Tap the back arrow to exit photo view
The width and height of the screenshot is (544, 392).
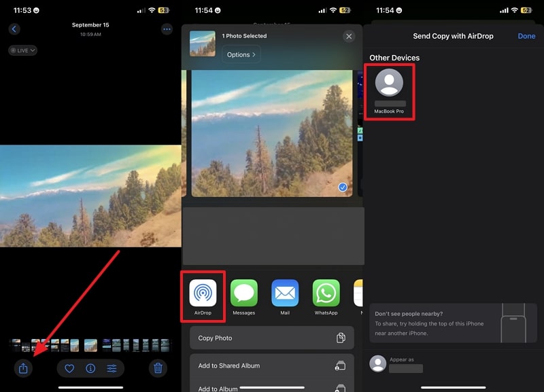tap(14, 29)
